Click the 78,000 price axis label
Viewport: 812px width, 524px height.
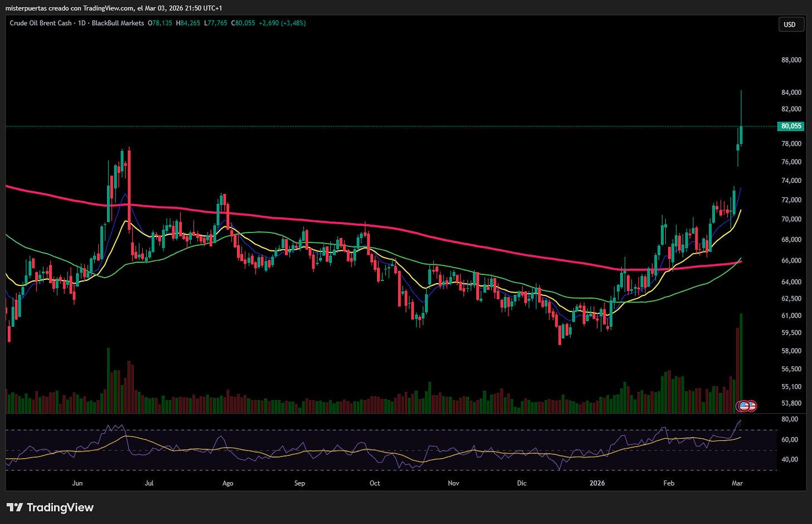(x=791, y=144)
